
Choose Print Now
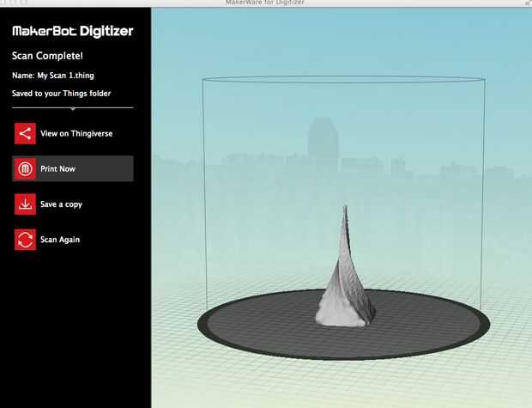[x=73, y=169]
